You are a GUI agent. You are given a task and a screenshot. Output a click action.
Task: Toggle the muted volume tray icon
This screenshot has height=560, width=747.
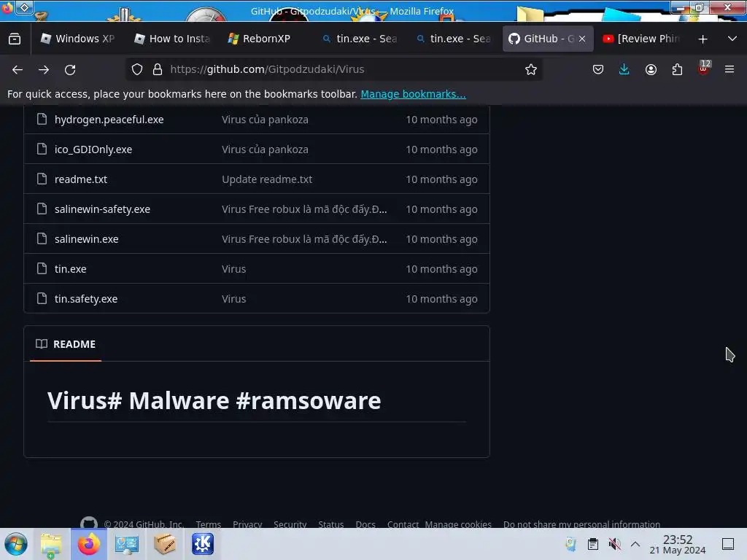click(614, 544)
